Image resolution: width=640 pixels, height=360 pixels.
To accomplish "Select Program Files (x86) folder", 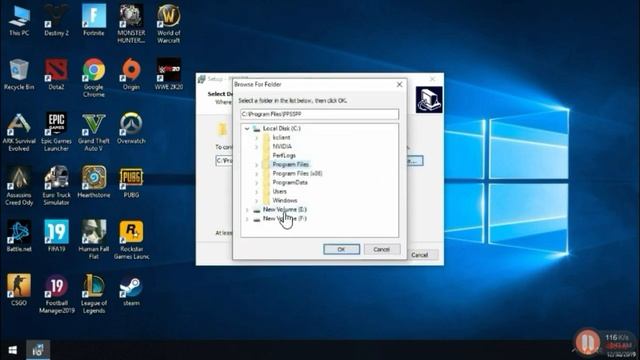I will (x=297, y=173).
